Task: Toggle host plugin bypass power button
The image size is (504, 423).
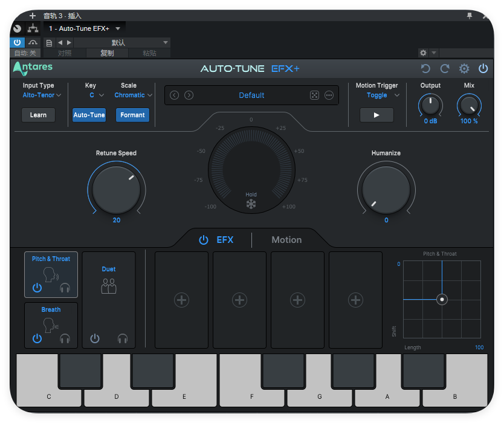Action: point(18,42)
